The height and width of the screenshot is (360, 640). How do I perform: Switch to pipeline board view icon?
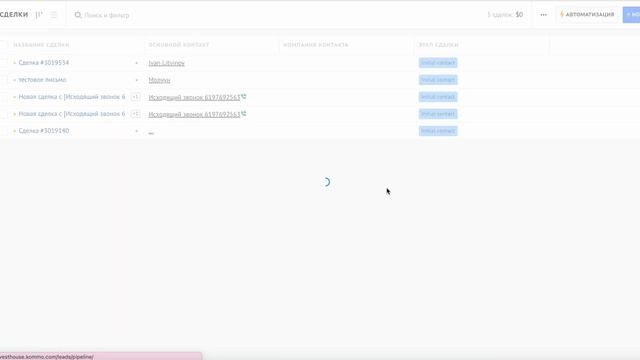point(39,15)
